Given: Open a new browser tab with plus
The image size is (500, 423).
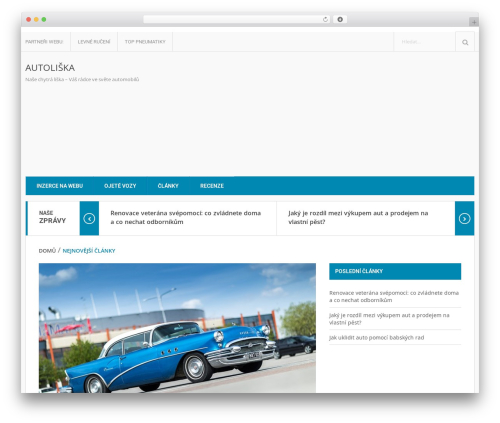Looking at the screenshot, I should [x=474, y=22].
